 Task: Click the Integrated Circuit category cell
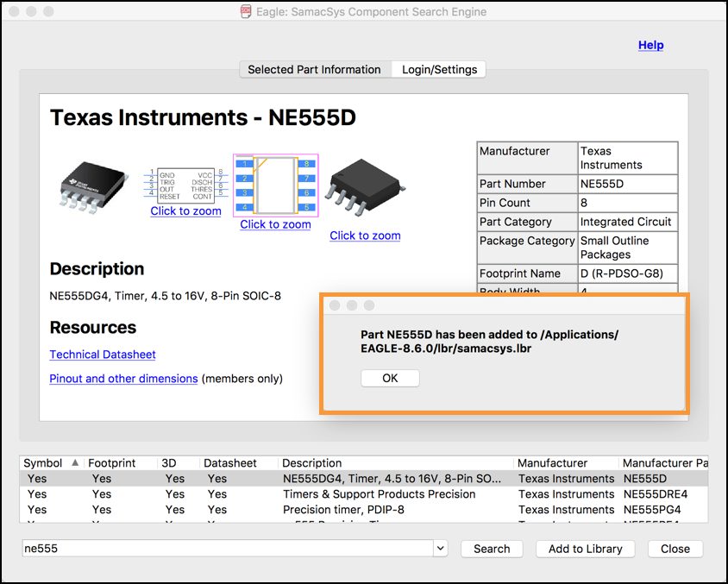pyautogui.click(x=628, y=222)
